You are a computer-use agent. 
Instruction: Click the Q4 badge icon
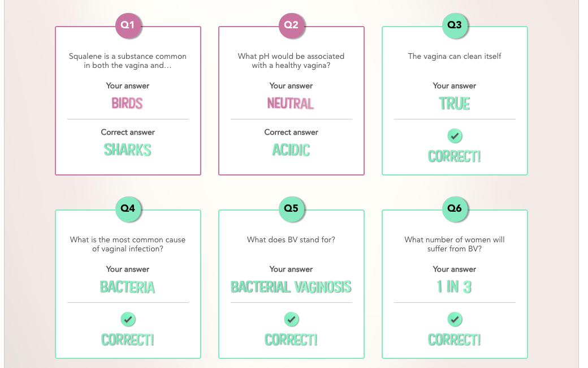coord(128,208)
